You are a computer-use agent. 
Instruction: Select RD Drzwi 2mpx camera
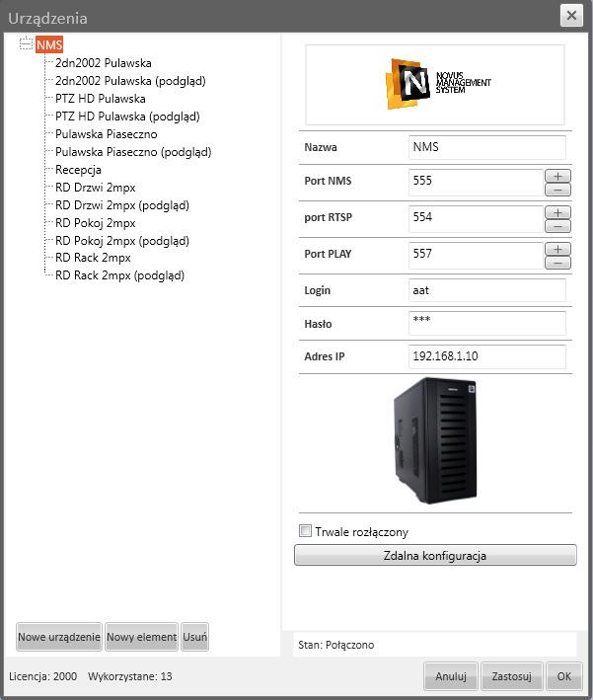[x=95, y=188]
